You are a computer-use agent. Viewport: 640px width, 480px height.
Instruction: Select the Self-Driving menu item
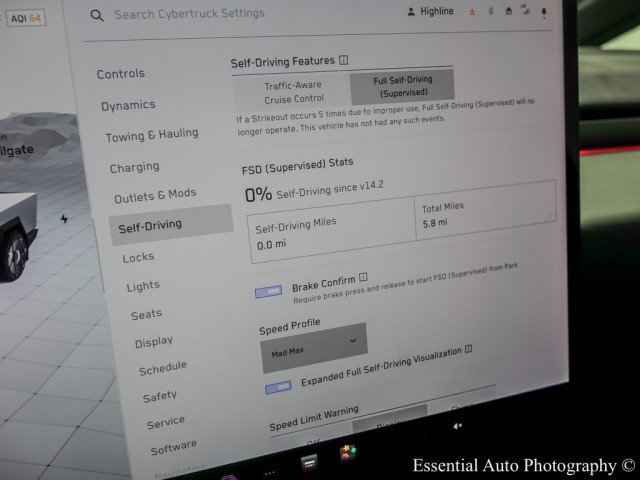point(171,224)
